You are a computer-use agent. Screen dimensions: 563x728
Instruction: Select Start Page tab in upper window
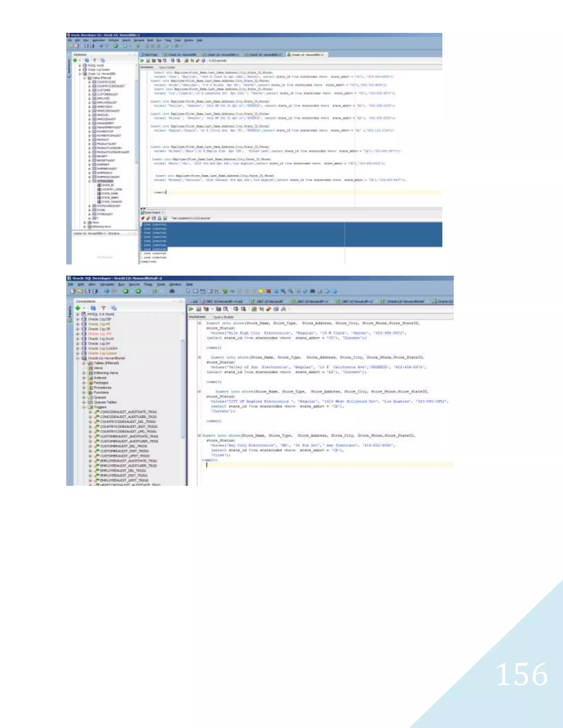coord(149,54)
